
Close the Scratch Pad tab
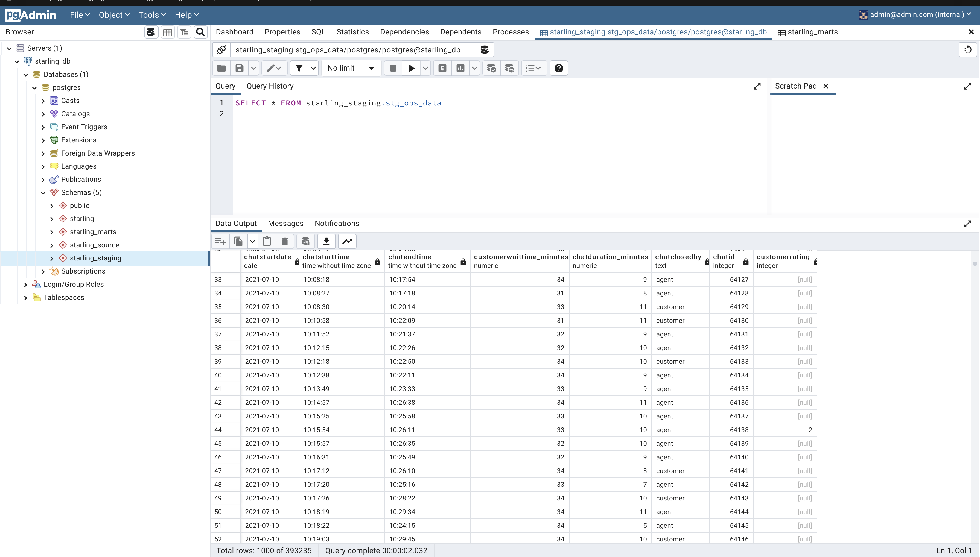point(826,86)
